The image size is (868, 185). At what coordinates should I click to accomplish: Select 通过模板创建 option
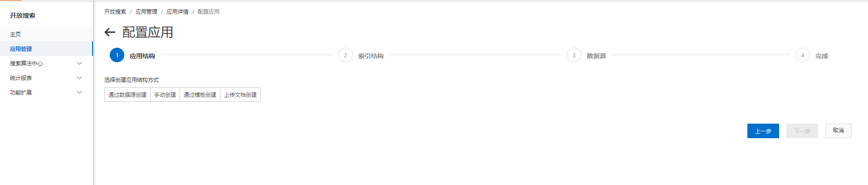200,95
